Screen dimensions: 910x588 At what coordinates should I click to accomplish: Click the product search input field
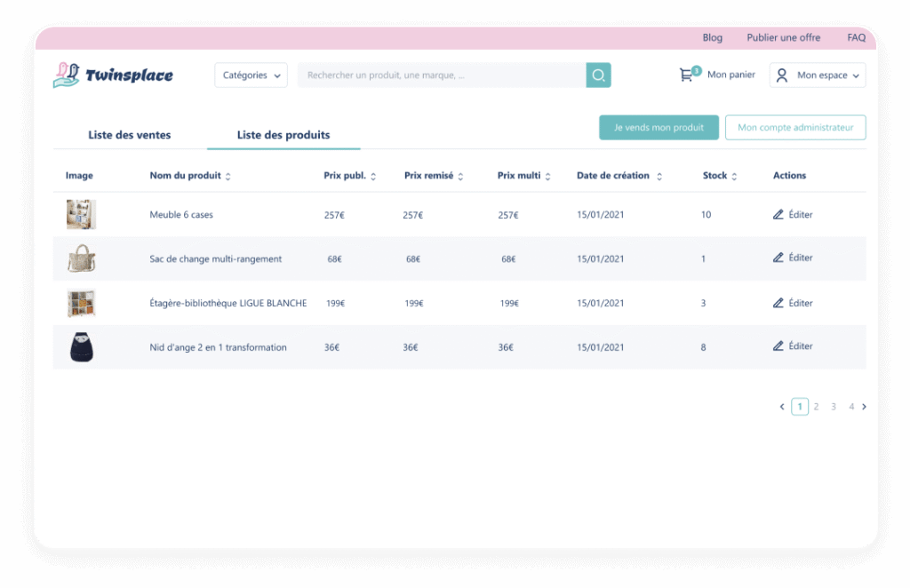[x=442, y=75]
